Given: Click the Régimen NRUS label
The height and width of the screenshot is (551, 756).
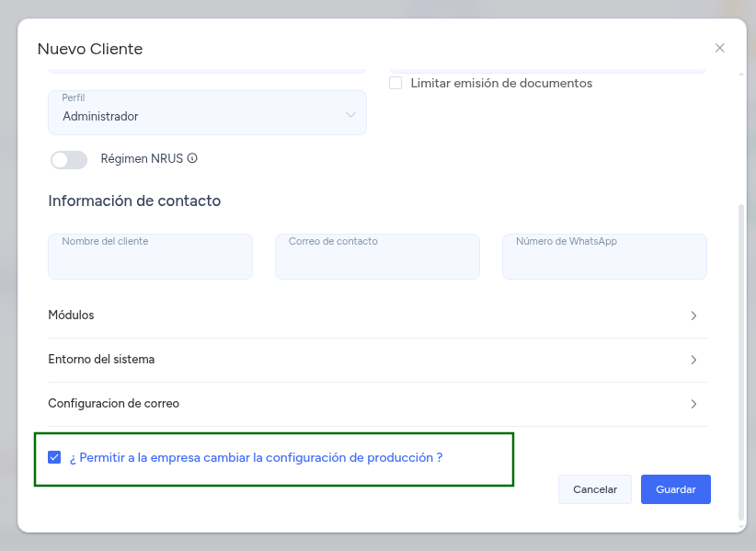Looking at the screenshot, I should [x=142, y=158].
